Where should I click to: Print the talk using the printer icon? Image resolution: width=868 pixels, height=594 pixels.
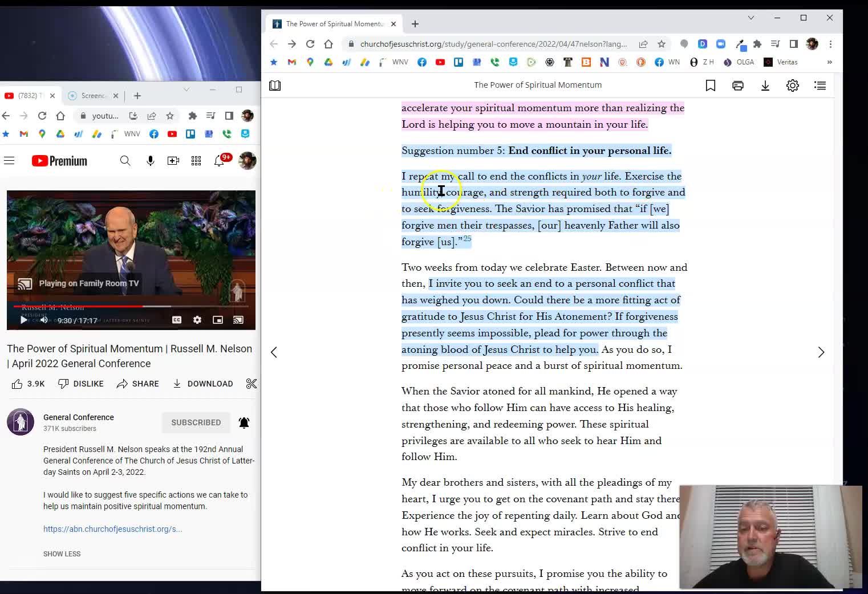click(738, 86)
